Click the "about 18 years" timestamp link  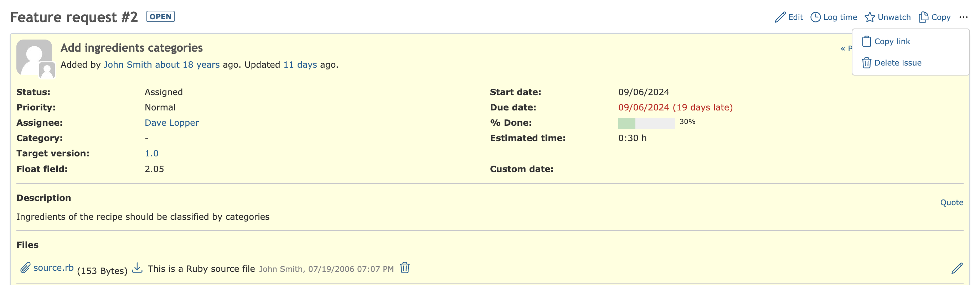[187, 65]
